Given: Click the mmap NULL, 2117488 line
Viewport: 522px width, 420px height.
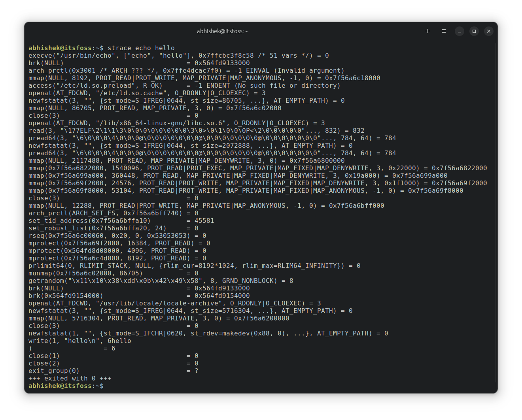Looking at the screenshot, I should (x=187, y=161).
